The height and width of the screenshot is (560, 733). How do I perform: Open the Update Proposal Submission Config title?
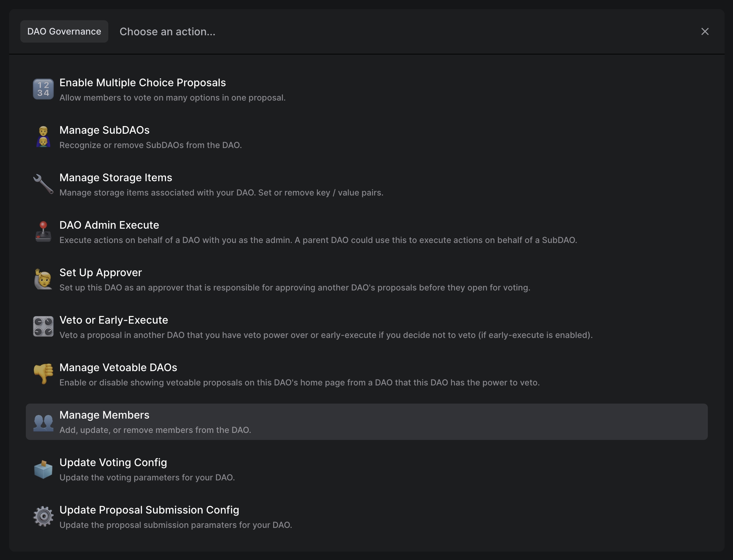[149, 510]
